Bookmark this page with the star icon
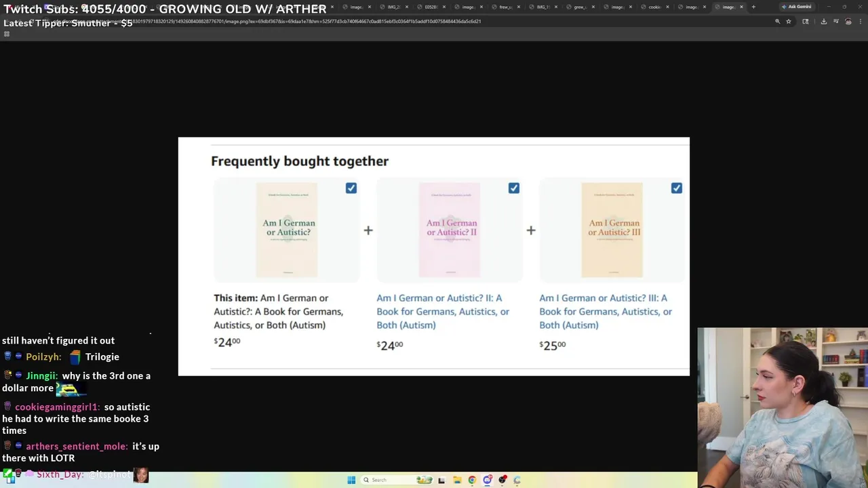 tap(789, 22)
